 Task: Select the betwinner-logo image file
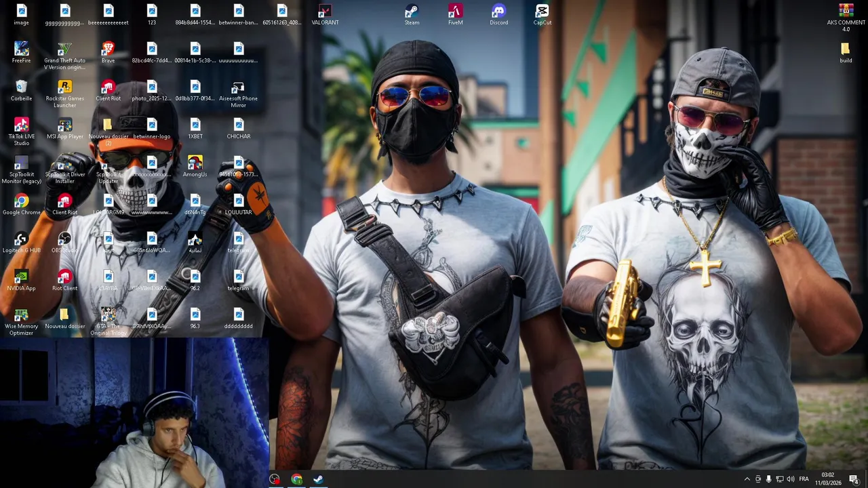(151, 129)
